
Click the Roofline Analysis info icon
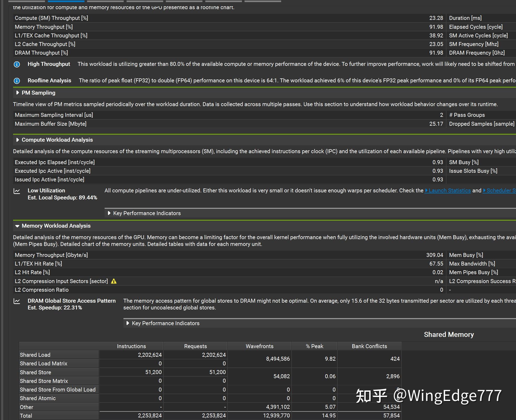point(17,81)
